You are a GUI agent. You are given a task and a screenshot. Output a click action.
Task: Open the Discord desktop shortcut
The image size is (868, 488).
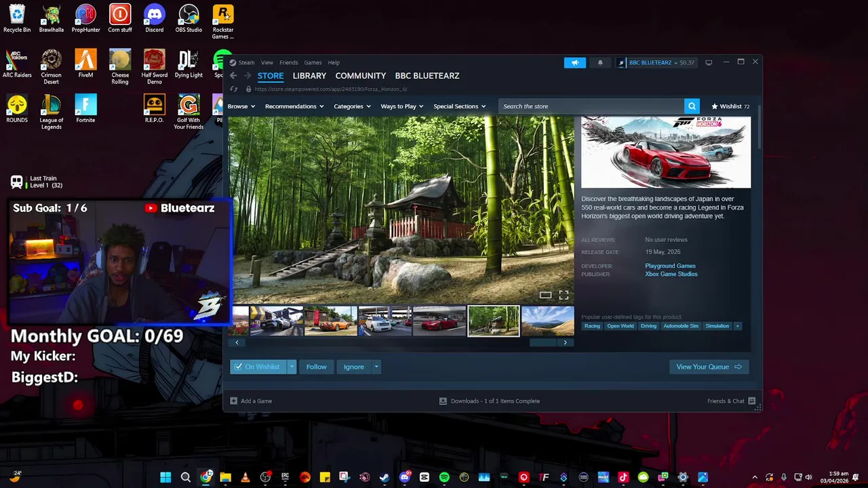click(x=154, y=18)
